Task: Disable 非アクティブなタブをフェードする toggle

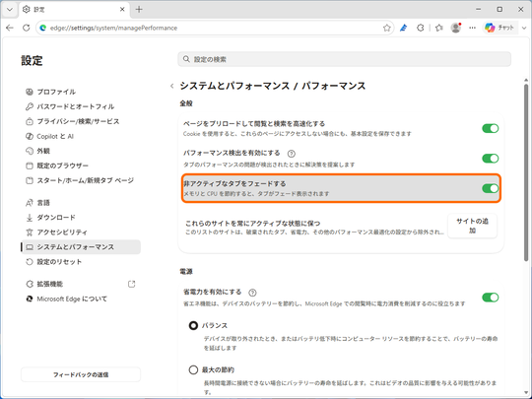Action: (x=491, y=188)
